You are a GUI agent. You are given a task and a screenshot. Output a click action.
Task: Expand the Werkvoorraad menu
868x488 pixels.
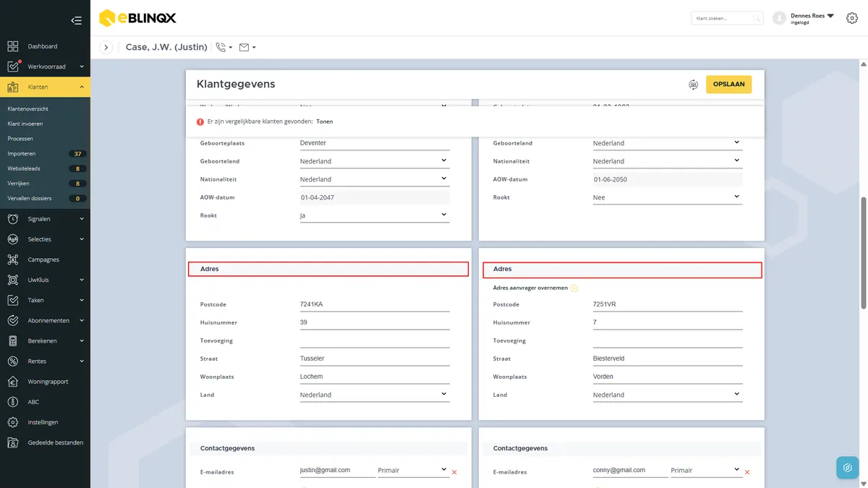[45, 67]
